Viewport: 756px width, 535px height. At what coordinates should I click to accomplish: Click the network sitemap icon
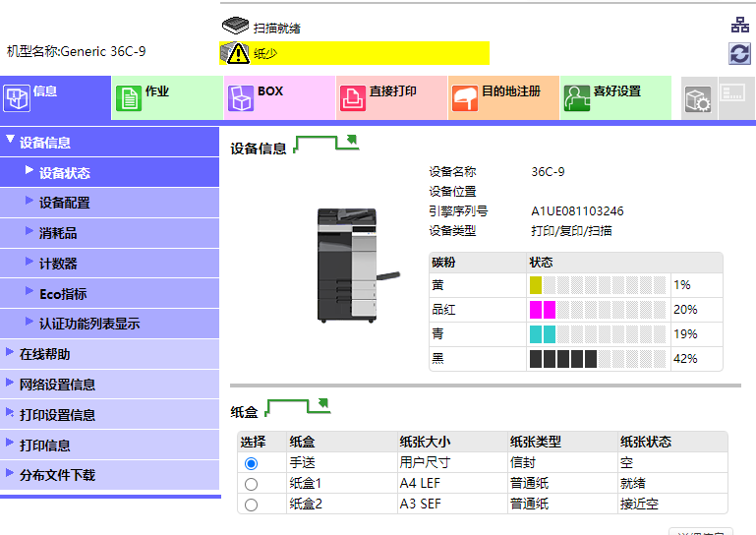click(x=739, y=27)
